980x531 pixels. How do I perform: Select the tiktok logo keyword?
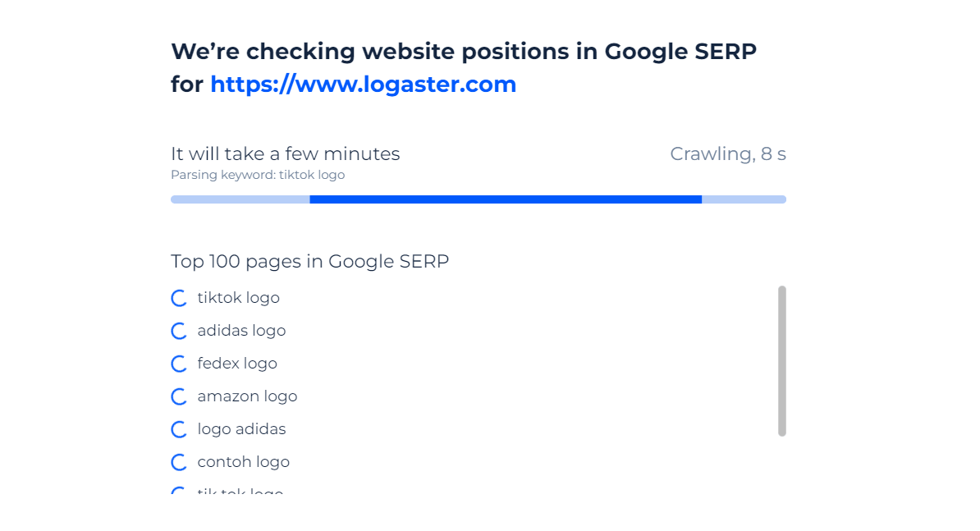[x=238, y=297]
